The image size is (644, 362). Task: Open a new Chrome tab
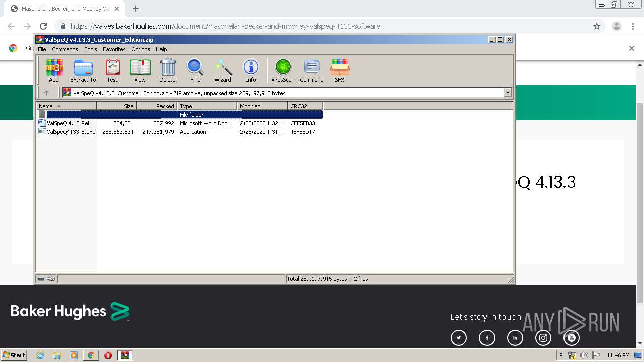pyautogui.click(x=136, y=9)
